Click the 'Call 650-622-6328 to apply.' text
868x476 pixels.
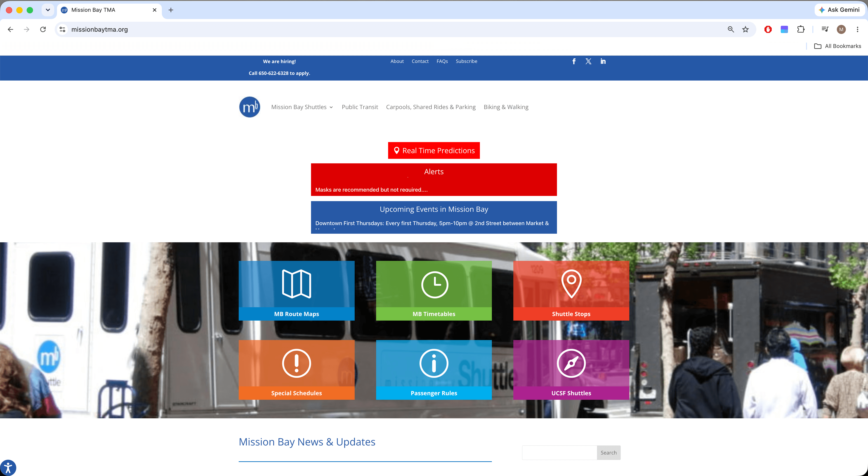(279, 73)
